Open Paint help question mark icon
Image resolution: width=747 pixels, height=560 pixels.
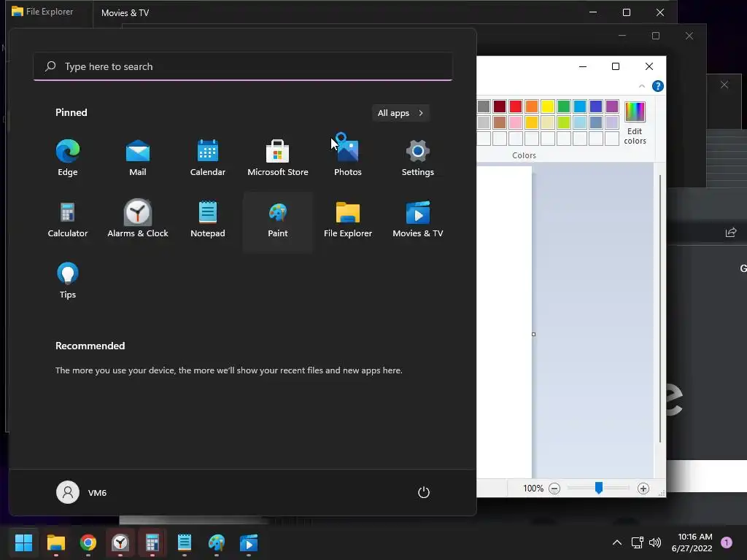(x=658, y=86)
